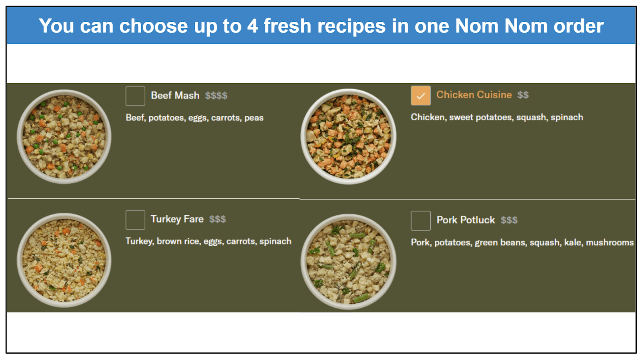
Task: Click the $$$$ price indicator for Beef Mash
Action: pos(216,96)
